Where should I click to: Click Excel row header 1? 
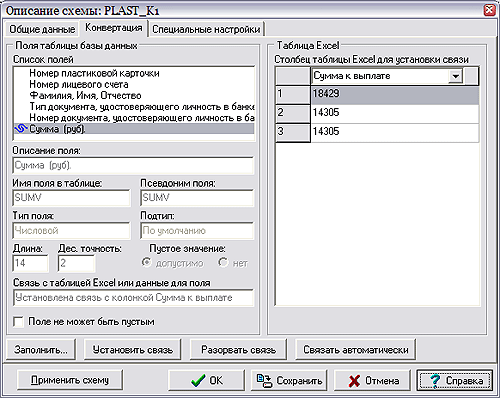[x=293, y=95]
